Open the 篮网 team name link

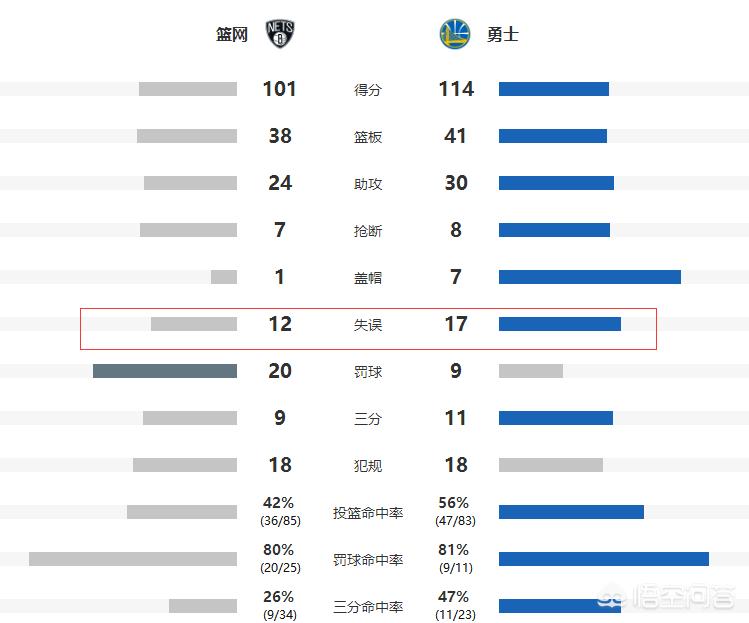coord(232,36)
